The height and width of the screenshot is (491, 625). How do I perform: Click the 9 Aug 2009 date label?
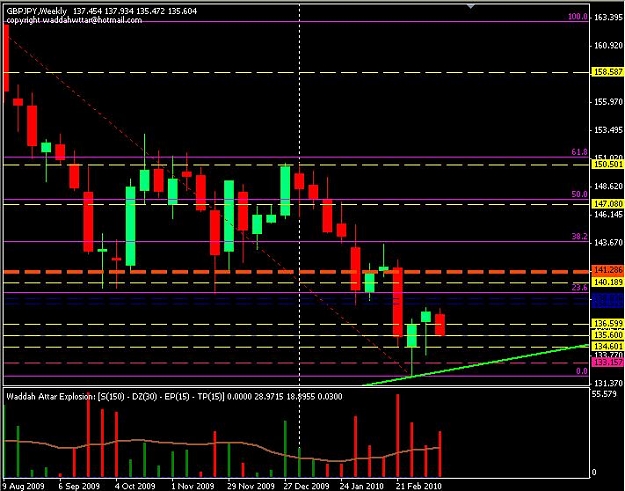tap(24, 486)
